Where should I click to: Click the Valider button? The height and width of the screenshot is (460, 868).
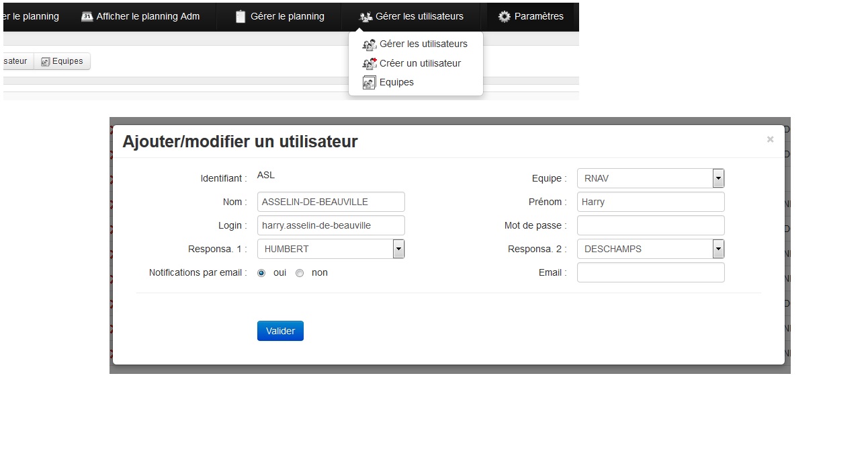point(279,330)
